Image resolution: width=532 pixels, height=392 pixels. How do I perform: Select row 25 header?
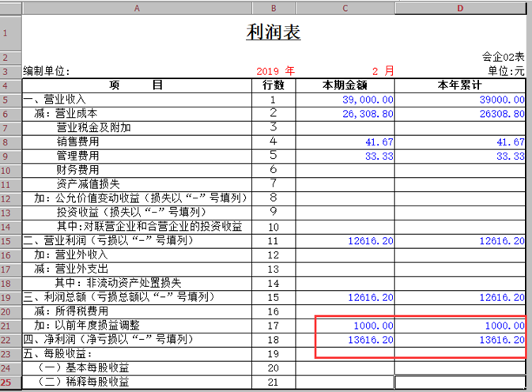tap(11, 383)
